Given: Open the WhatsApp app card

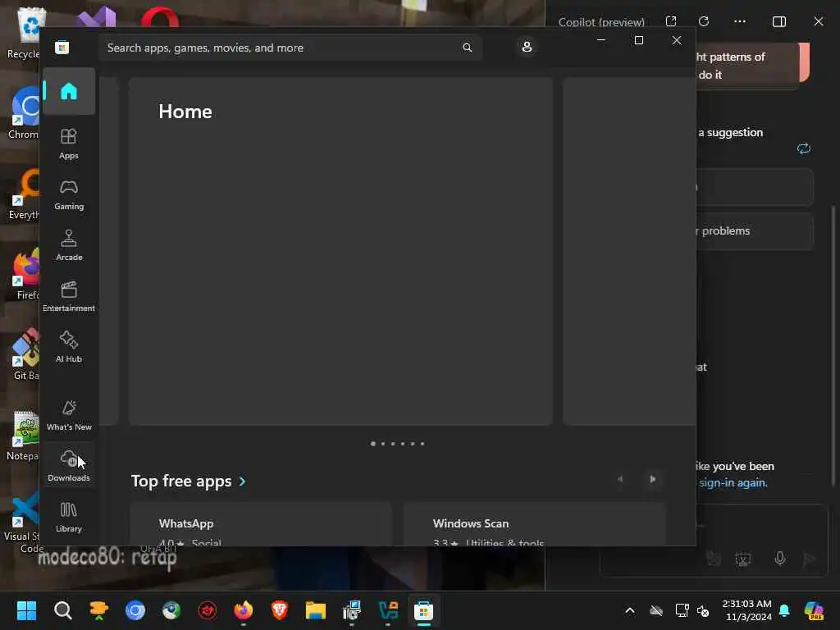Looking at the screenshot, I should point(260,525).
